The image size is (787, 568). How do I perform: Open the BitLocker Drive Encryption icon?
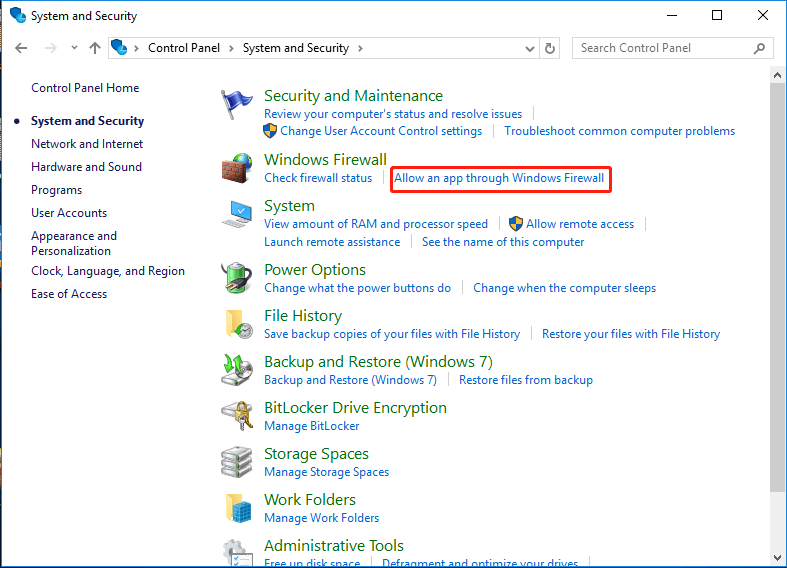[237, 416]
